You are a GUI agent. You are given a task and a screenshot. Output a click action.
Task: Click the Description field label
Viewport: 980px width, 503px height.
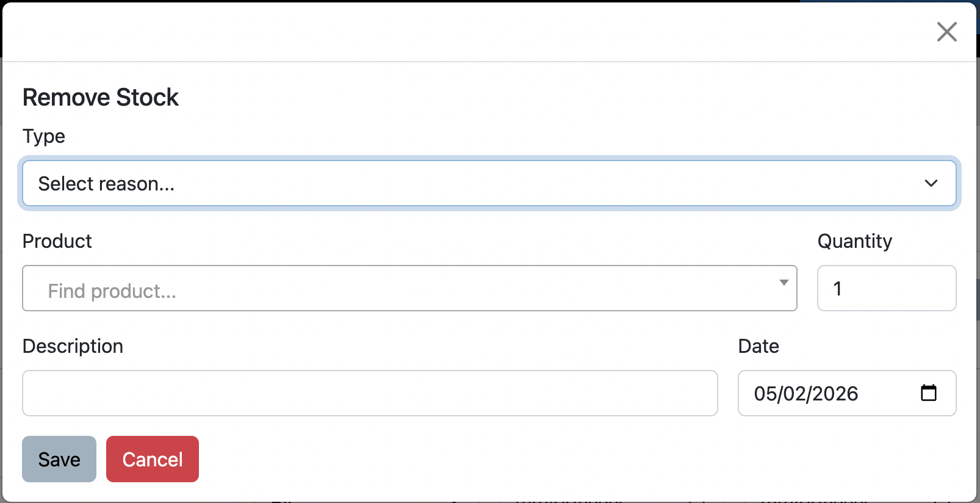(73, 347)
